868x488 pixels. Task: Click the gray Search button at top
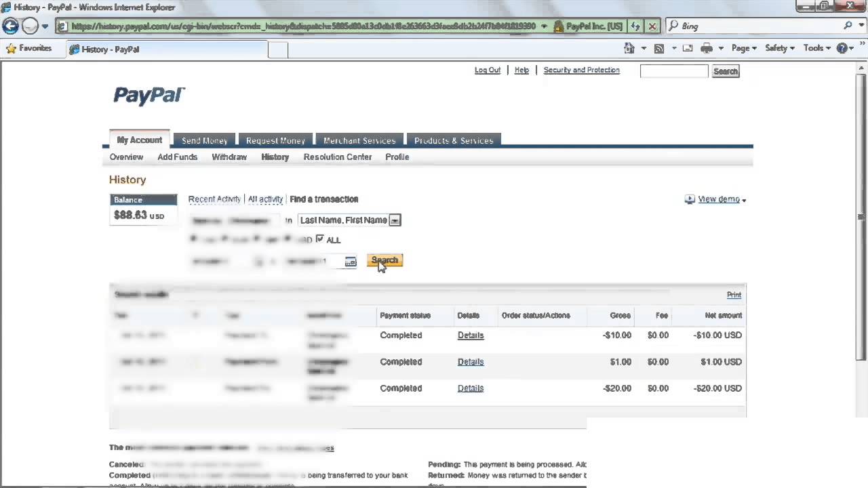[x=725, y=71]
